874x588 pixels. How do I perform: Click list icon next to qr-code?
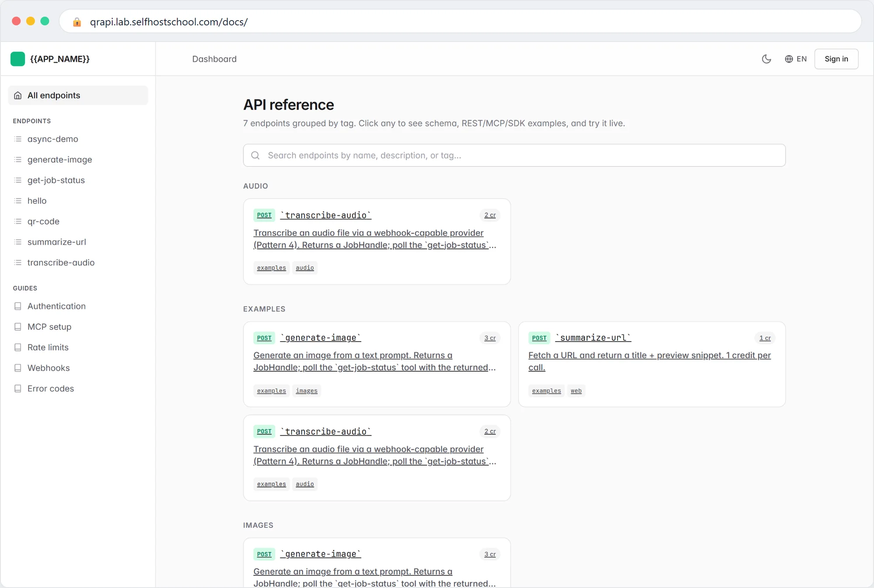coord(18,221)
